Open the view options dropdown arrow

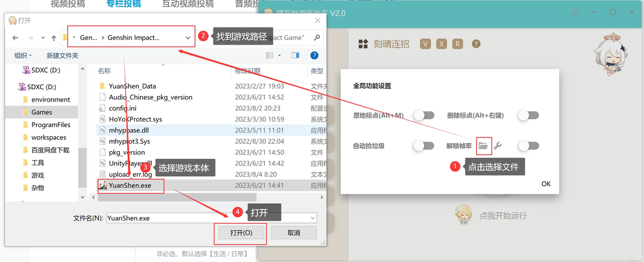point(280,55)
